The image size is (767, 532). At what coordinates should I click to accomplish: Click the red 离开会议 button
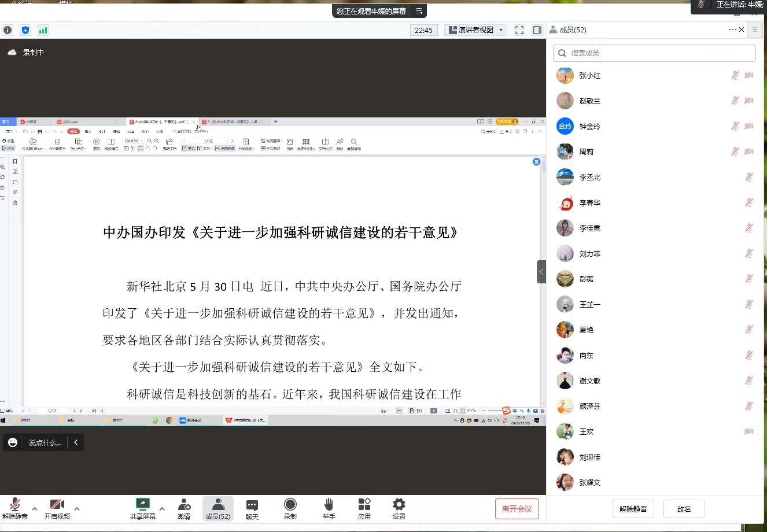[517, 509]
